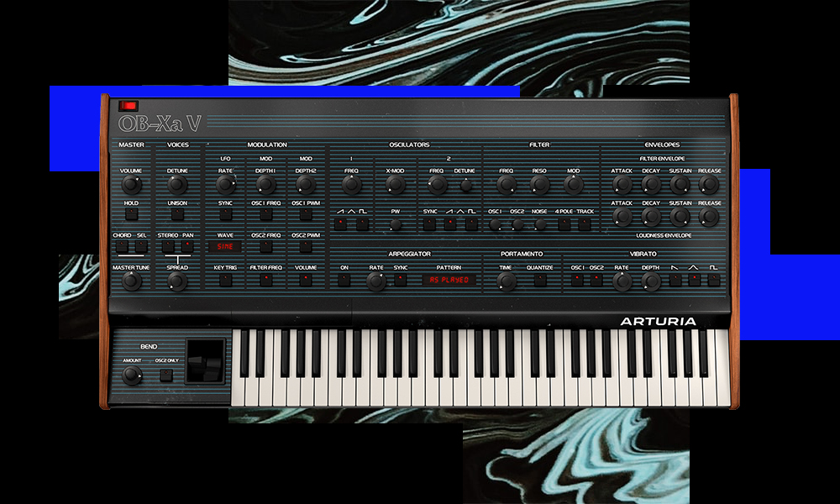Click the Master Volume knob
The image size is (840, 504).
pyautogui.click(x=131, y=185)
